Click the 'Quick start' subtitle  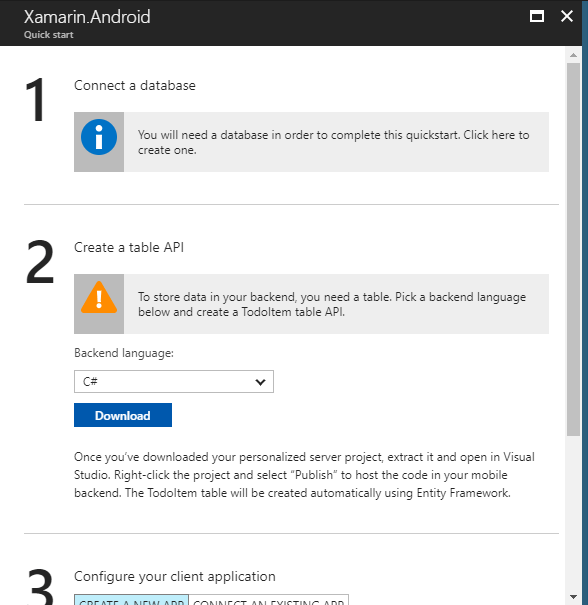click(x=49, y=35)
